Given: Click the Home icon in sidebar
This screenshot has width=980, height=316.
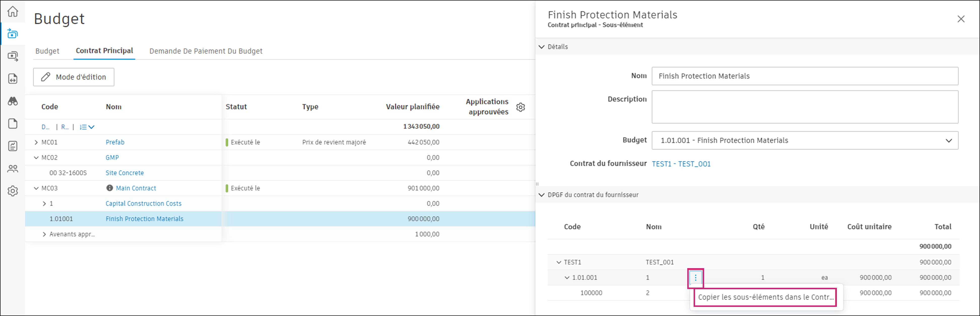Looking at the screenshot, I should coord(13,11).
